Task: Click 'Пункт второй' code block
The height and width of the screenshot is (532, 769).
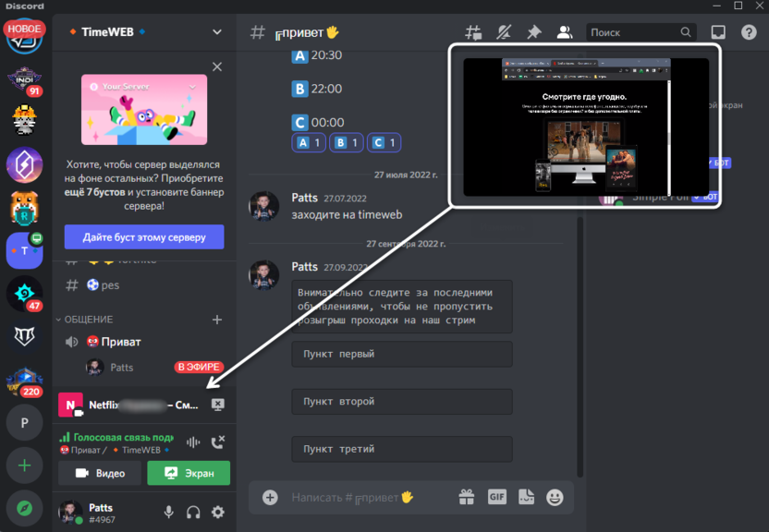Action: (x=402, y=402)
